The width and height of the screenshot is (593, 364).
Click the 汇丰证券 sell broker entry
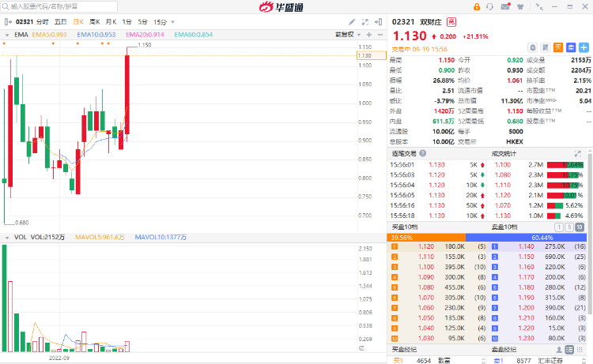550,361
